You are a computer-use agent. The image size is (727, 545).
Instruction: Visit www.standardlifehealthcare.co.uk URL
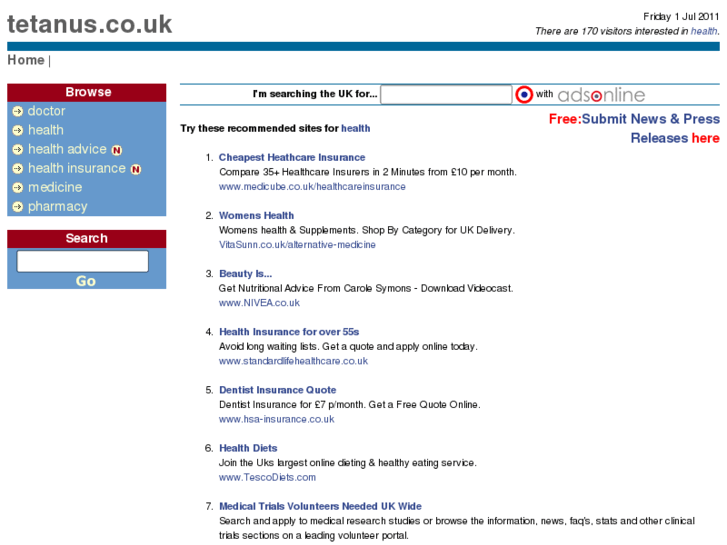click(x=293, y=361)
